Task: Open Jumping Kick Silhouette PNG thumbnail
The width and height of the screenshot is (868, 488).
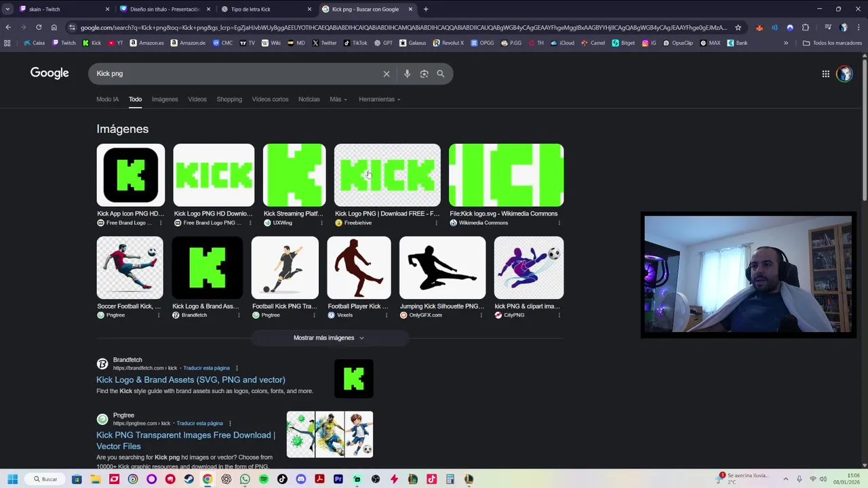Action: [x=442, y=268]
